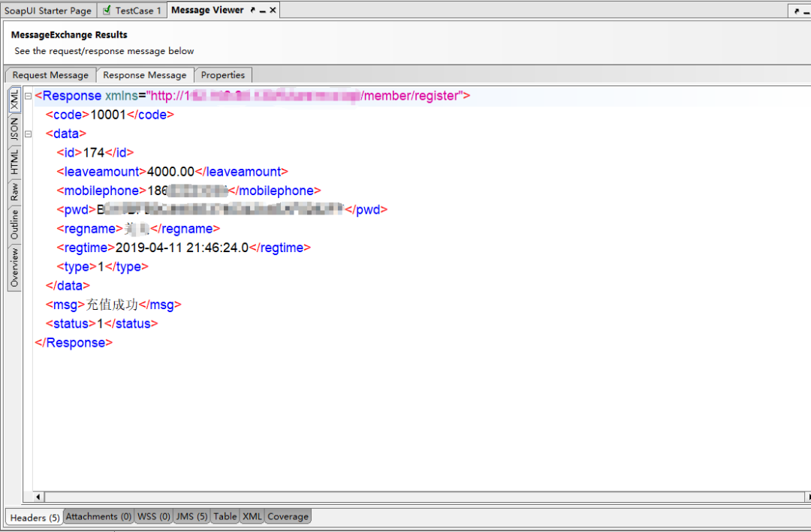
Task: Click the type element line
Action: pos(102,267)
